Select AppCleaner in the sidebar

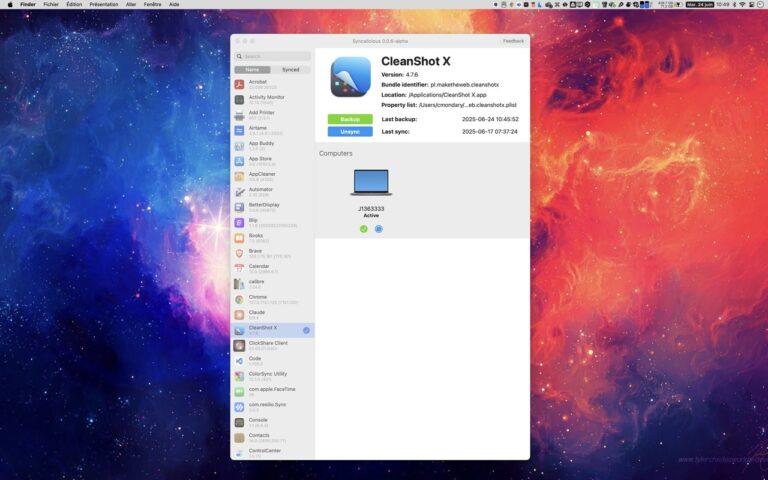point(272,176)
